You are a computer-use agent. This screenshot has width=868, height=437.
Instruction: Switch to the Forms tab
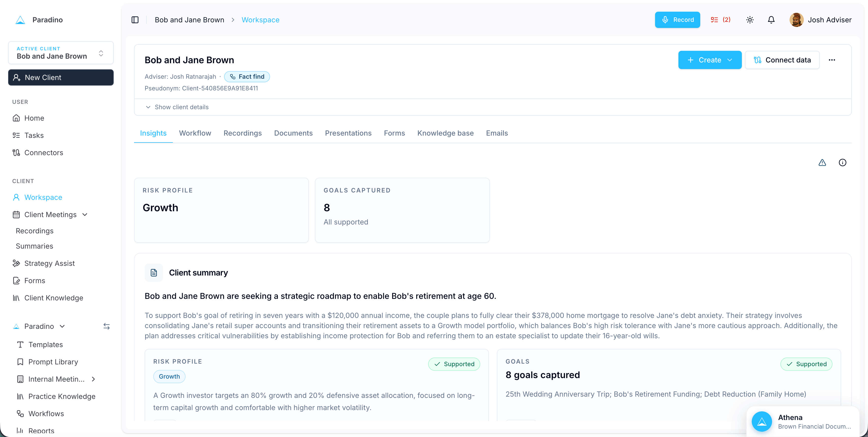tap(394, 133)
